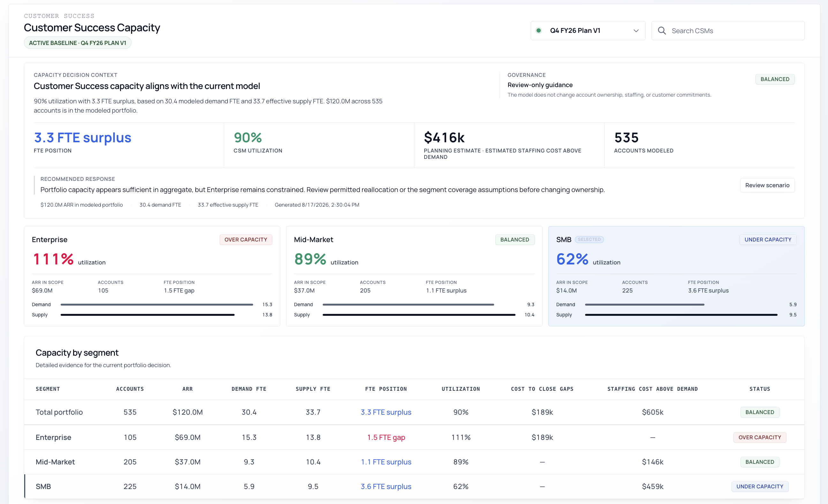Click Balanced status in Mid-Market row
This screenshot has height=504, width=828.
759,462
